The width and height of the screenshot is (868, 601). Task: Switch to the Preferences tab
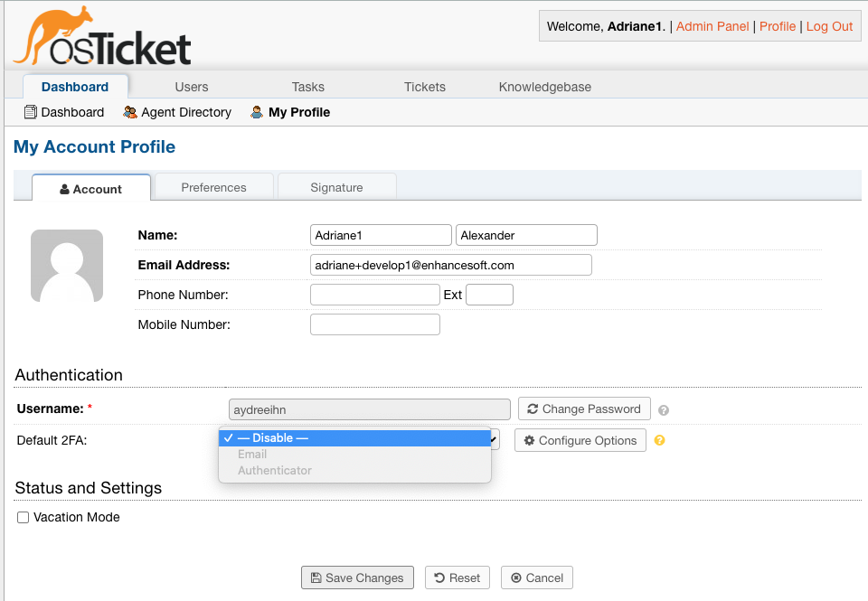pyautogui.click(x=213, y=188)
